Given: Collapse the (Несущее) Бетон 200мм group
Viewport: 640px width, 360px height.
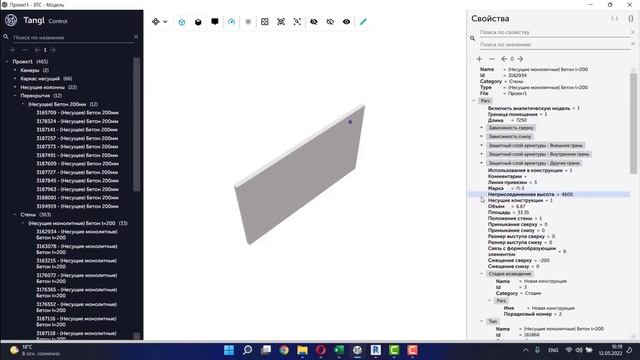Looking at the screenshot, I should tap(23, 104).
